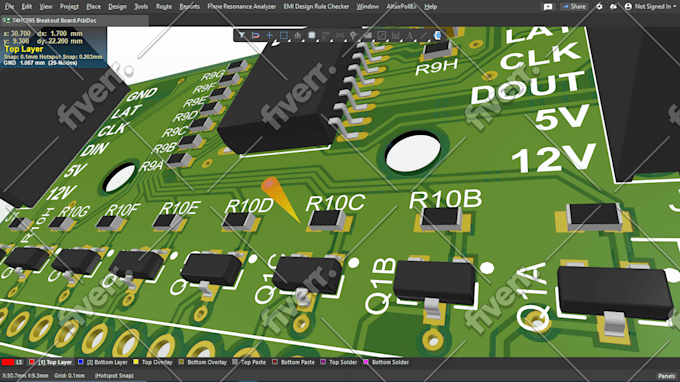Click the Q1B transistor body
The width and height of the screenshot is (680, 382).
coord(434,281)
